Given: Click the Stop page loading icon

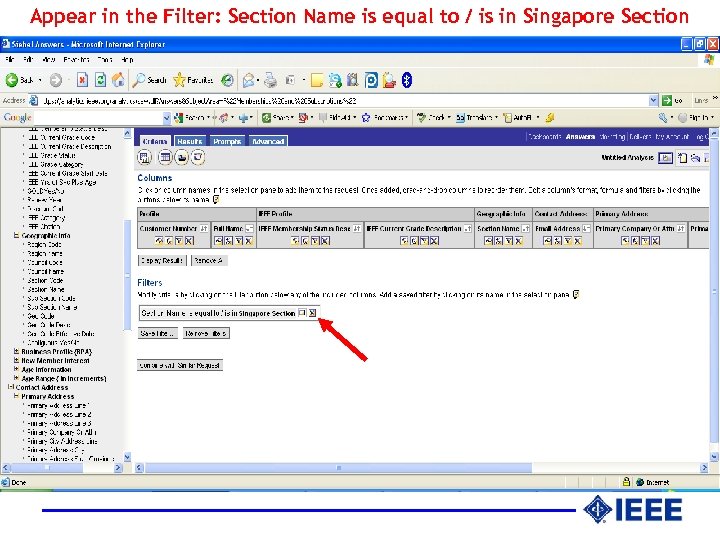Looking at the screenshot, I should click(82, 80).
